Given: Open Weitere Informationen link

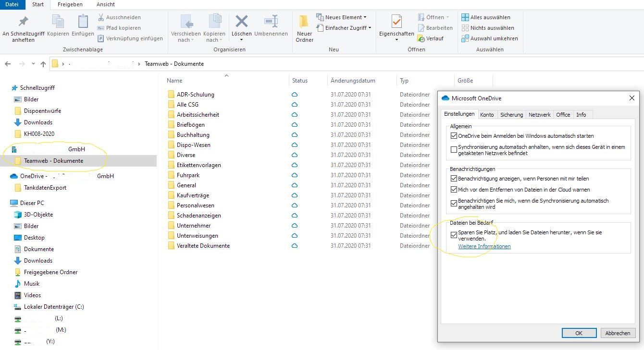Looking at the screenshot, I should click(484, 246).
